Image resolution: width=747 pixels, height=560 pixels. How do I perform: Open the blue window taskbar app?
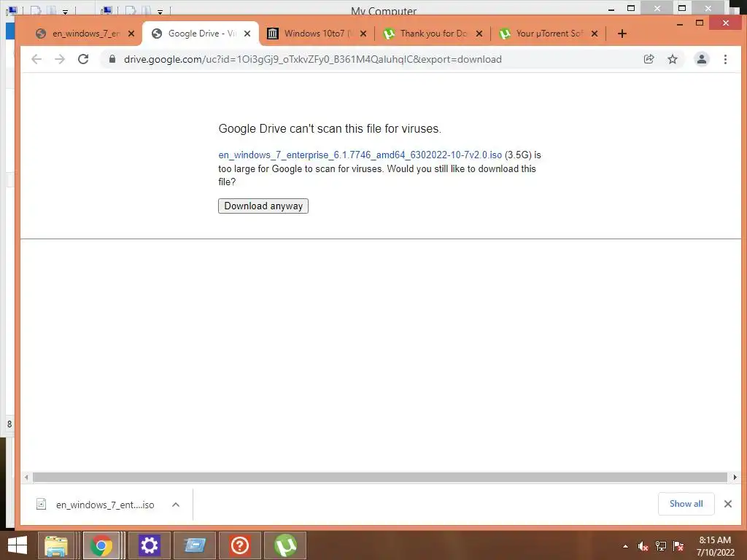coord(194,545)
